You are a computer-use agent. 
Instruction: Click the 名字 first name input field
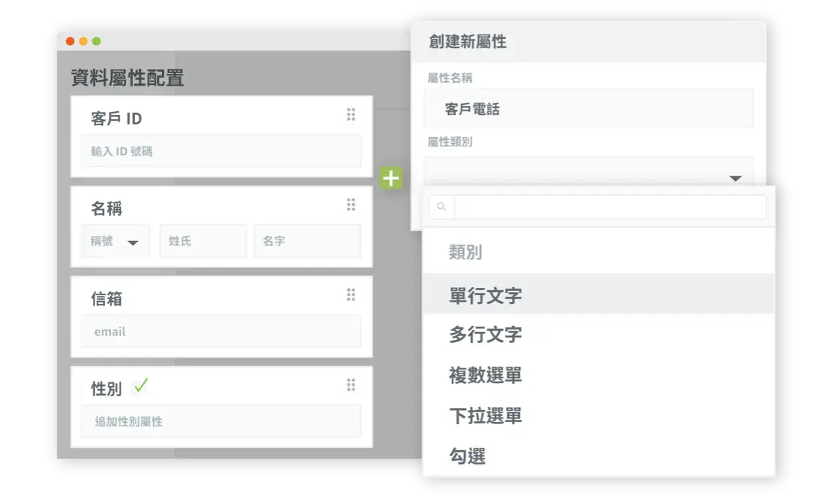click(x=307, y=241)
